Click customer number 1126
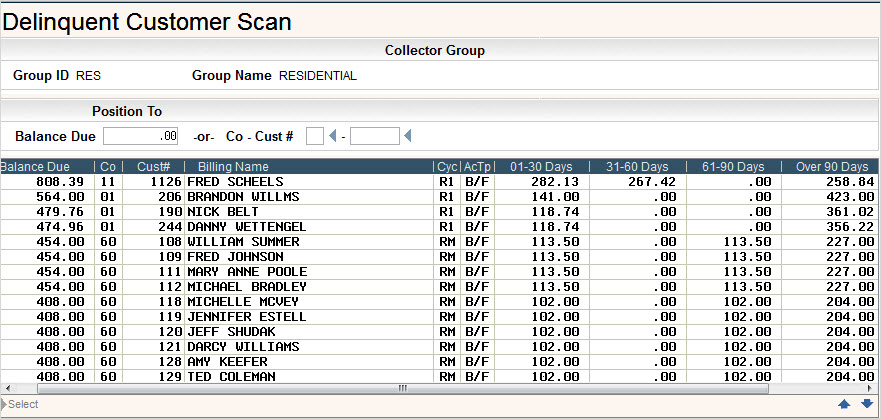Viewport: 881px width, 419px height. tap(166, 182)
